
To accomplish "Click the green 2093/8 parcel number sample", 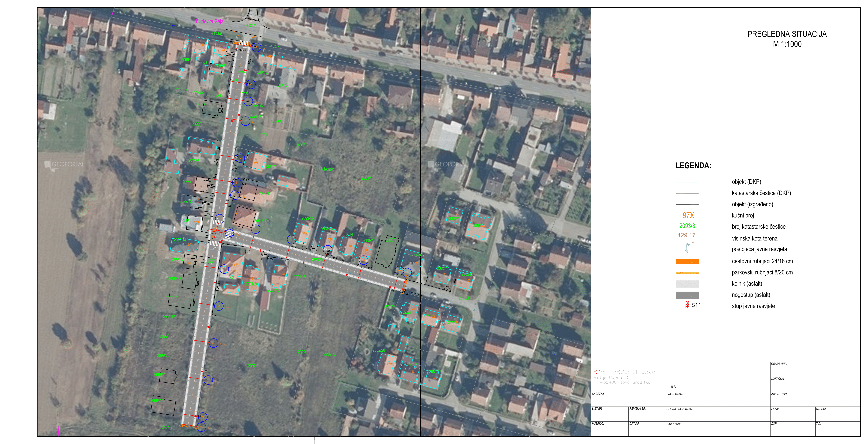I will [x=687, y=226].
